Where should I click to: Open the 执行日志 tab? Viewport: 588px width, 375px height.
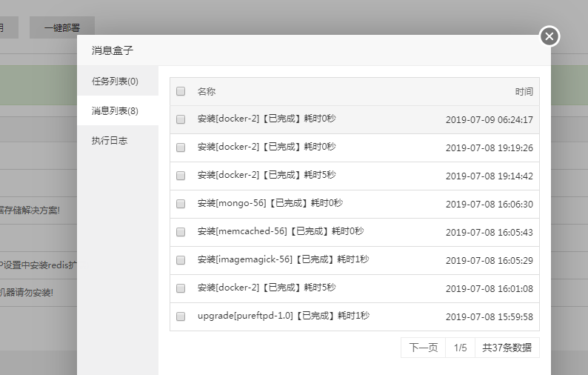click(118, 140)
